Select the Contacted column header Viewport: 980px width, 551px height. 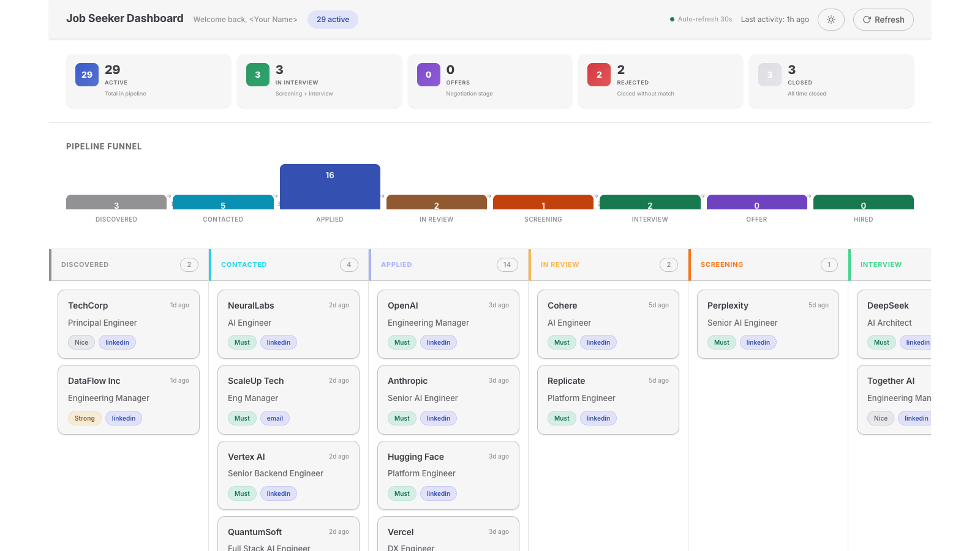pos(288,264)
